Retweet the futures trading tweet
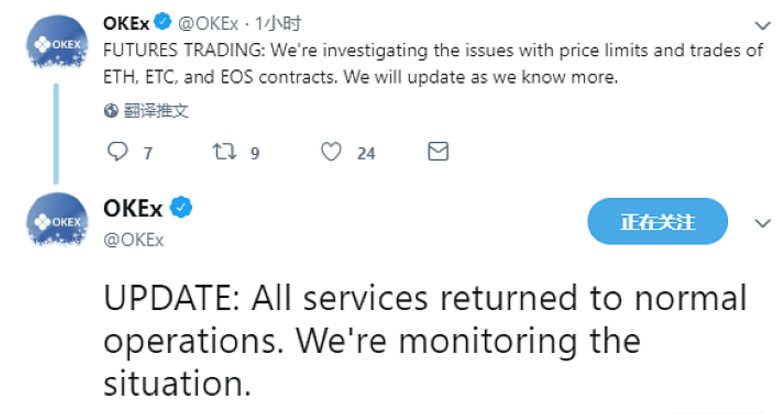Screen dimensions: 780x414 224,152
